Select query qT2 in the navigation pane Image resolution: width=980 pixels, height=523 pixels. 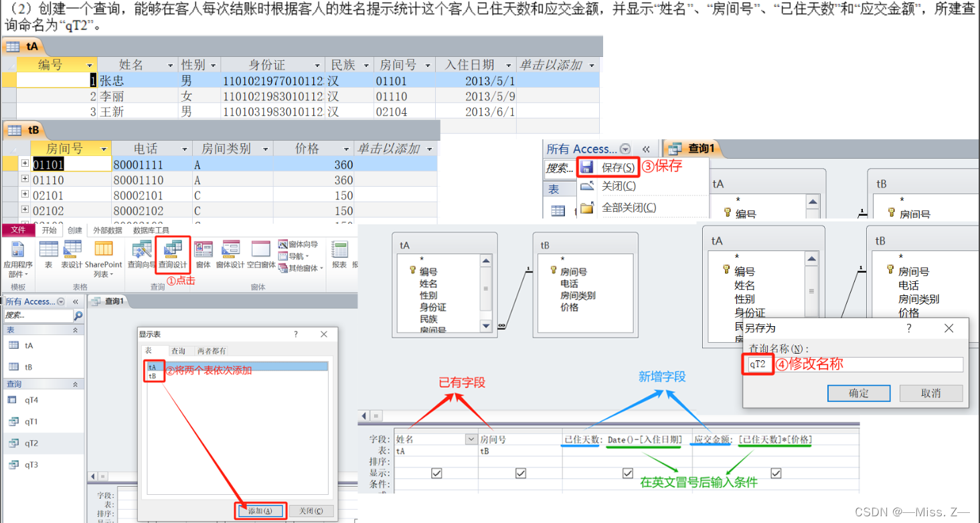point(43,443)
